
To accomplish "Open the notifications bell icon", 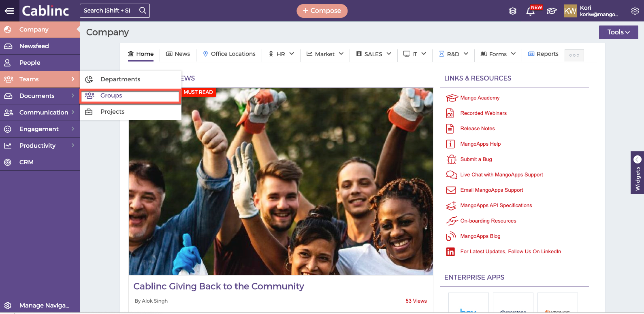I will tap(530, 11).
